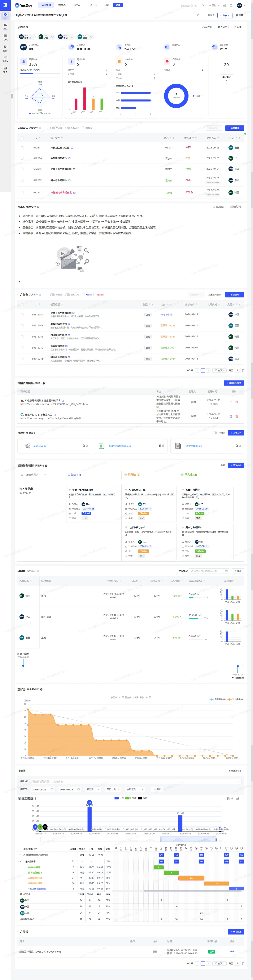This screenshot has width=253, height=980.
Task: Collapse the 未关联需求 row in the Gantt tree
Action: 21,861
